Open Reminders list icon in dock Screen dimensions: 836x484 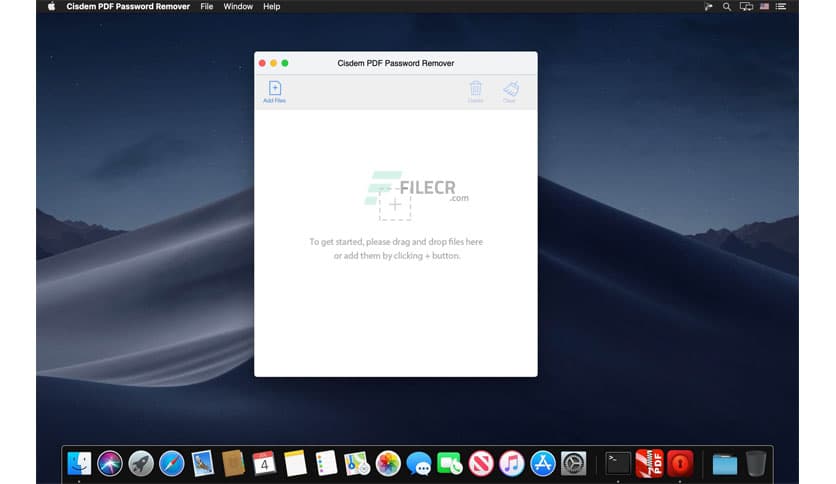326,463
